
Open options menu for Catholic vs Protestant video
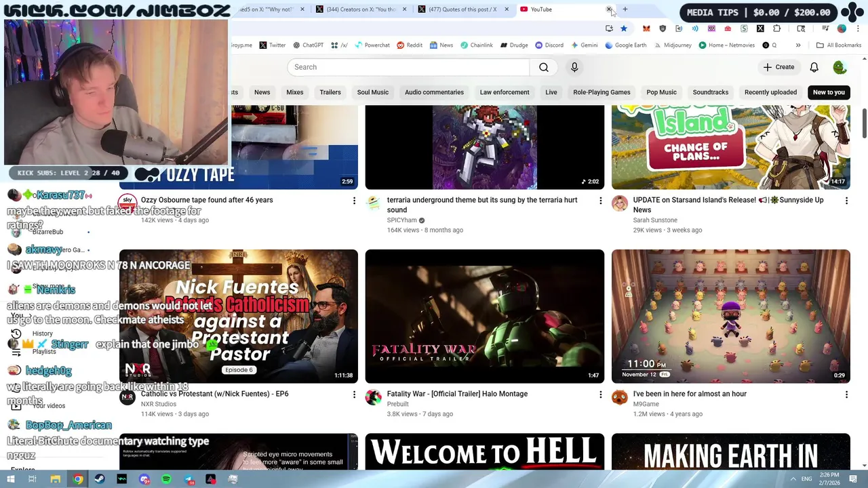click(x=354, y=394)
